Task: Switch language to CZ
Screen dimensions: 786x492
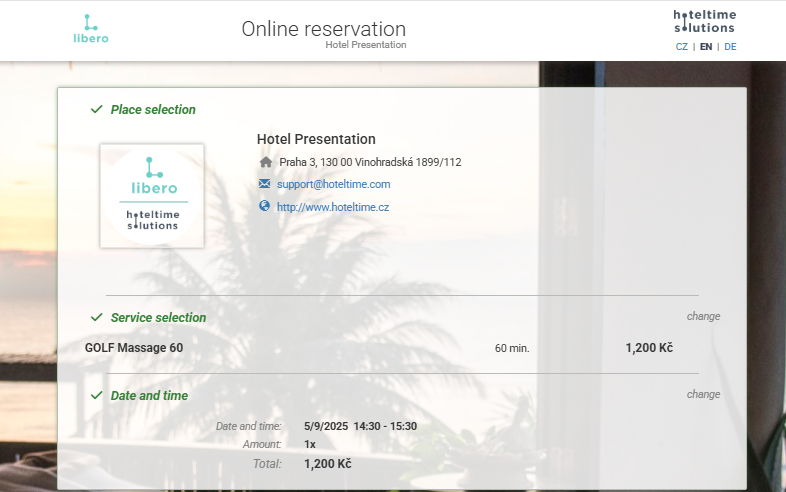Action: [682, 47]
